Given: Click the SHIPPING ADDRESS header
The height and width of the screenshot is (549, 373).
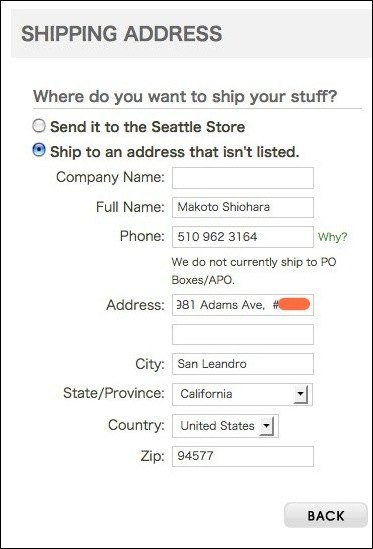Looking at the screenshot, I should point(122,34).
